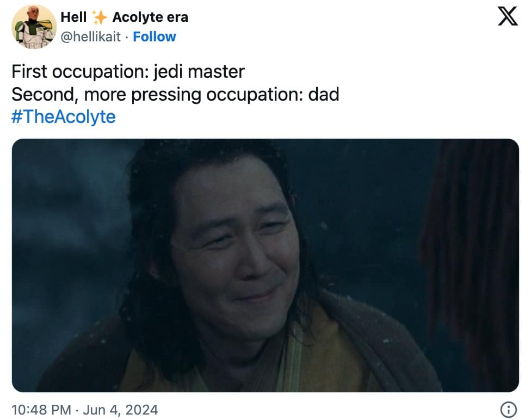Open the X logo in the corner
The height and width of the screenshot is (420, 531).
coord(507,16)
